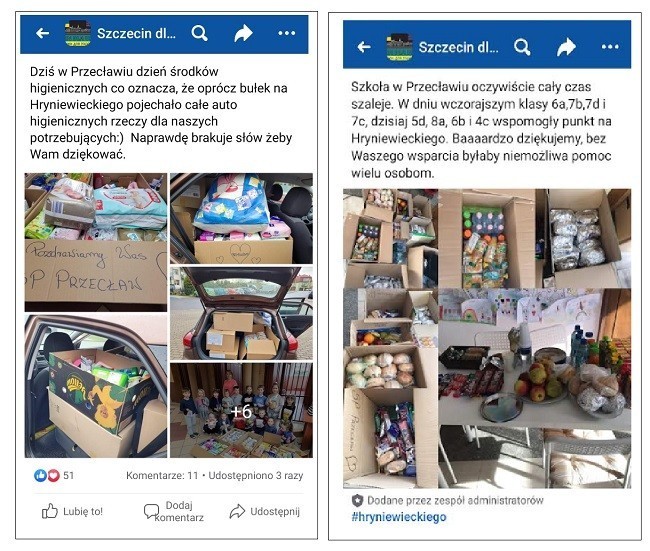The width and height of the screenshot is (650, 551).
Task: Open the three-dot menu in the left header
Action: pyautogui.click(x=286, y=33)
